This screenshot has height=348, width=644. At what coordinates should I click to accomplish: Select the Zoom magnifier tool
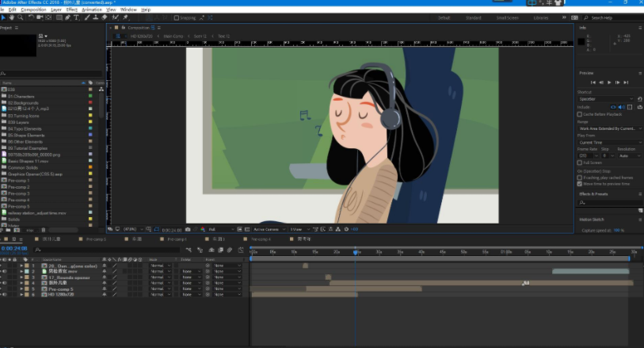coord(20,17)
